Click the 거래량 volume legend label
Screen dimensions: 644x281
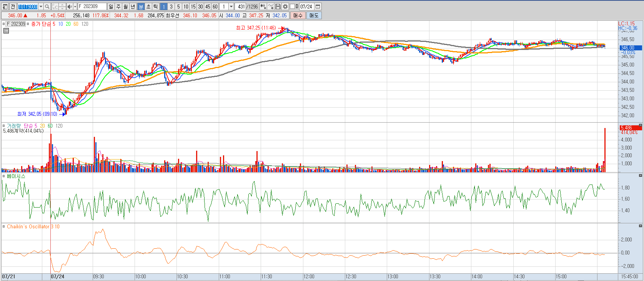click(x=13, y=126)
